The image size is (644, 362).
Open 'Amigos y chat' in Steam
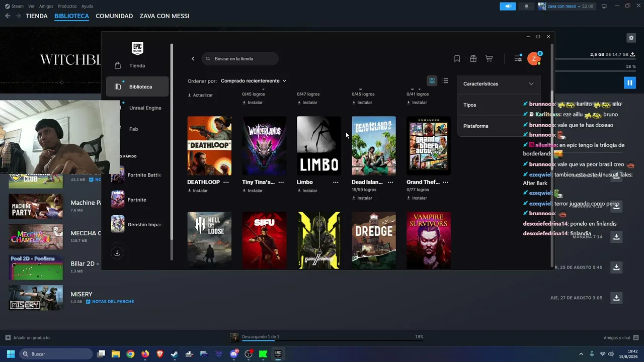621,337
